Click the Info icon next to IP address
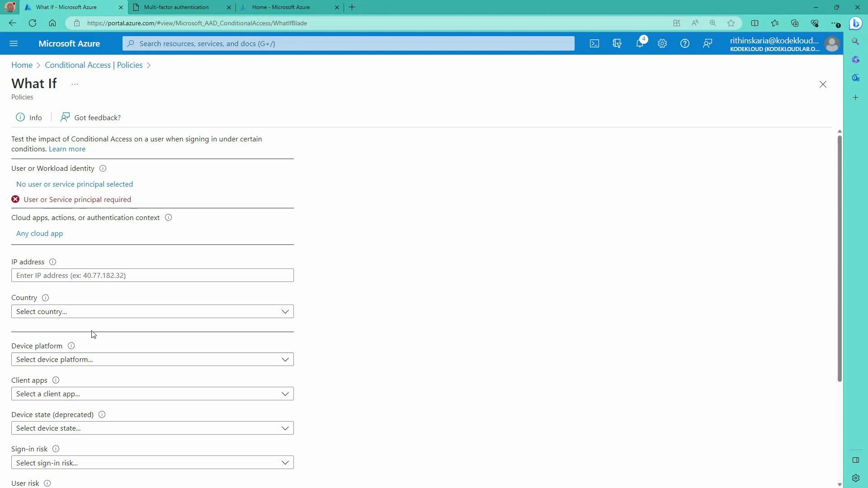This screenshot has width=868, height=488. [x=52, y=262]
